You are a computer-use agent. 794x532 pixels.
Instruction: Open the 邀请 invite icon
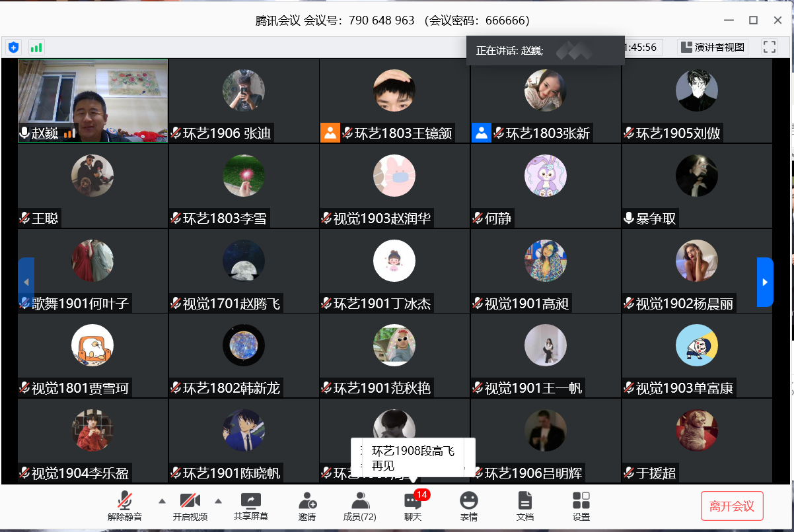[x=307, y=506]
